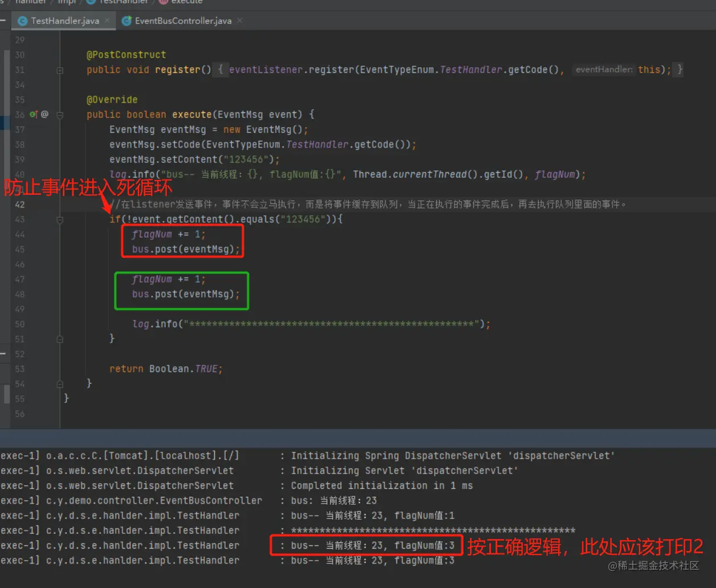Click console logger c.y.demo.controller.EventBusController
This screenshot has width=716, height=588.
click(154, 501)
